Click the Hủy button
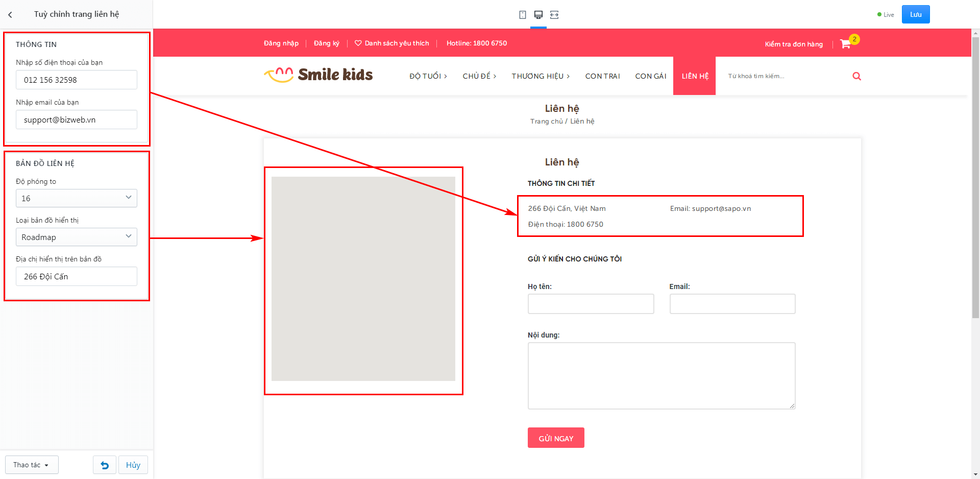 tap(133, 465)
